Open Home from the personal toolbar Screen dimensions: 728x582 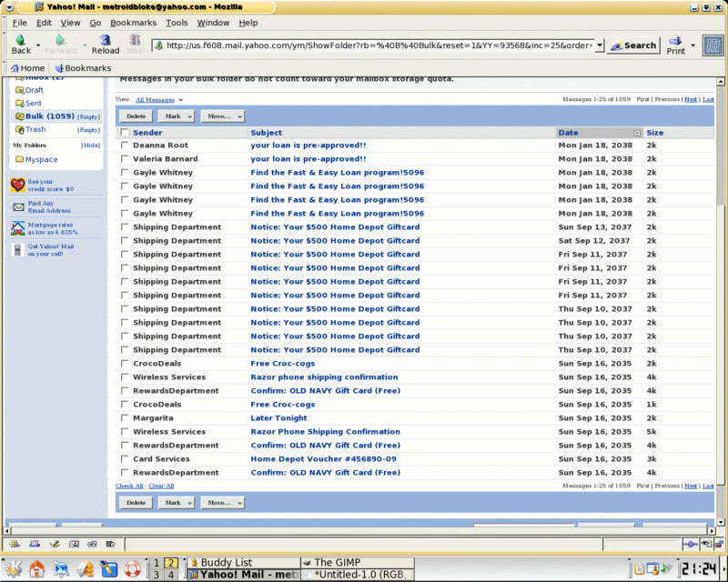(x=28, y=68)
